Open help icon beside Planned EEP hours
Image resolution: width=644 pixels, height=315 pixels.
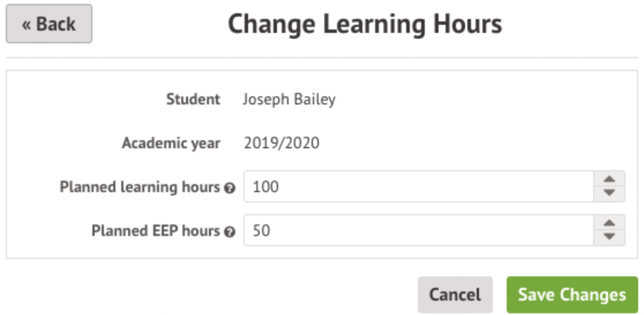pos(230,232)
